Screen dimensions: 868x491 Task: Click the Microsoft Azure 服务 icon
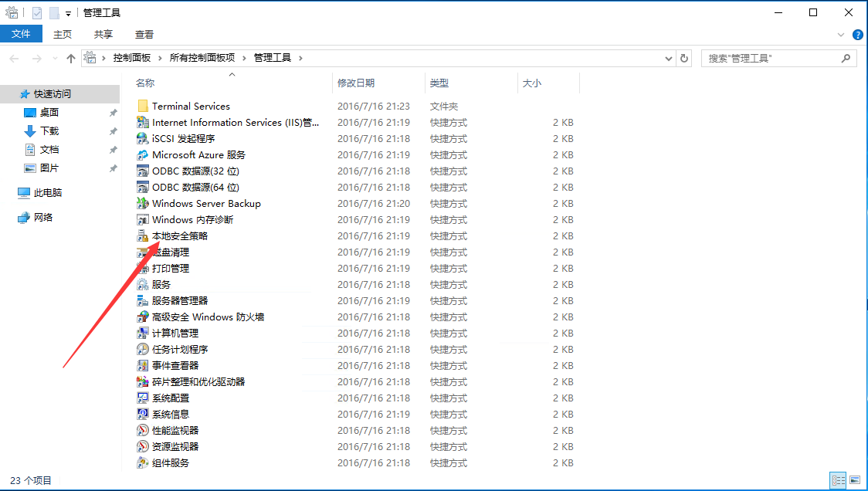tap(142, 155)
